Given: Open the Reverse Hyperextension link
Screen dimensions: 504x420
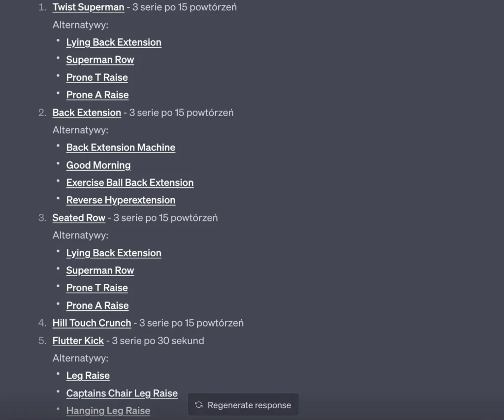Looking at the screenshot, I should coord(121,200).
